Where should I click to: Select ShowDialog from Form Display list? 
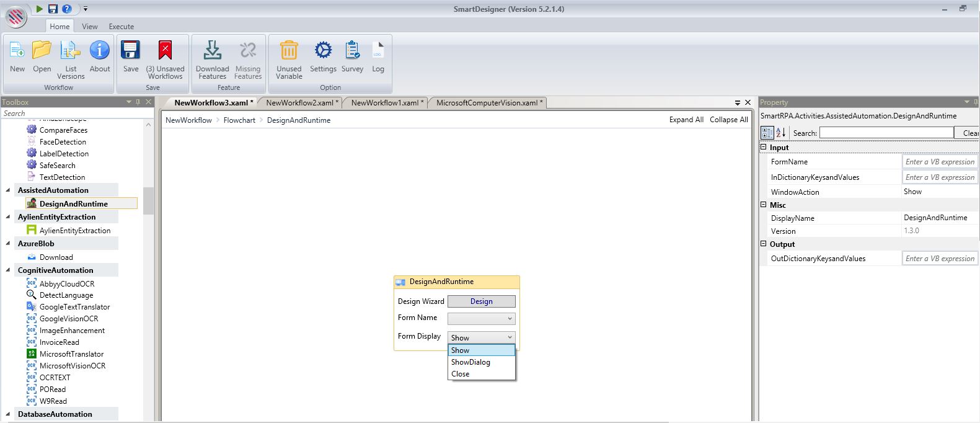click(470, 362)
